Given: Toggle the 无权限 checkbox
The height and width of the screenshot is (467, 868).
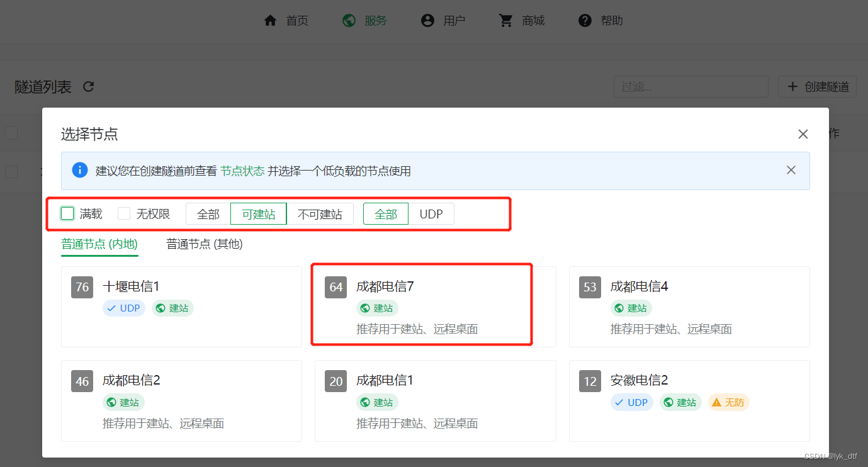Looking at the screenshot, I should (124, 213).
